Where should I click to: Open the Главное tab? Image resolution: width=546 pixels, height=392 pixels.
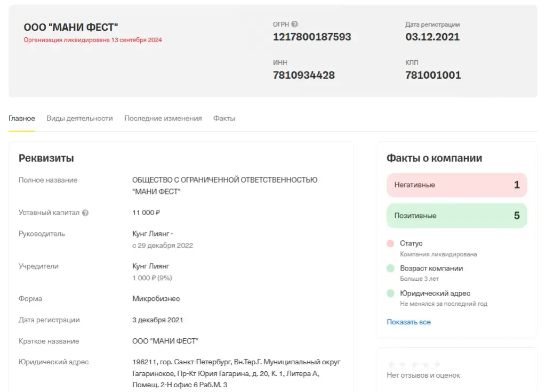coord(21,118)
